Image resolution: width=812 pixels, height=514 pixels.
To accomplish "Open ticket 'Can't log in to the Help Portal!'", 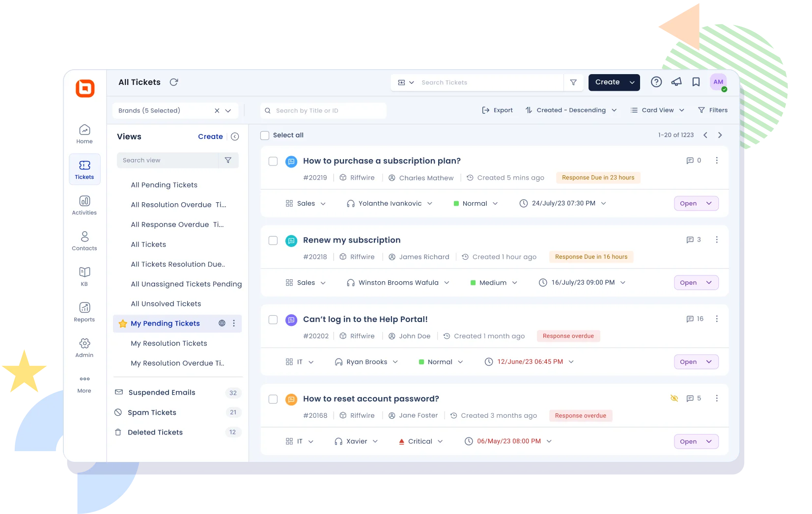I will [365, 319].
